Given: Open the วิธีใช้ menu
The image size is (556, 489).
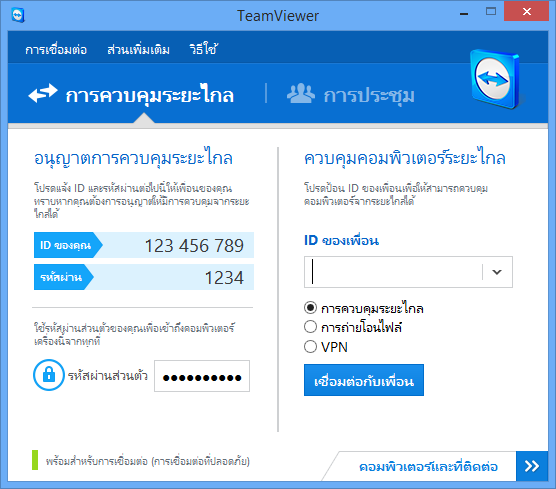Looking at the screenshot, I should (x=203, y=49).
